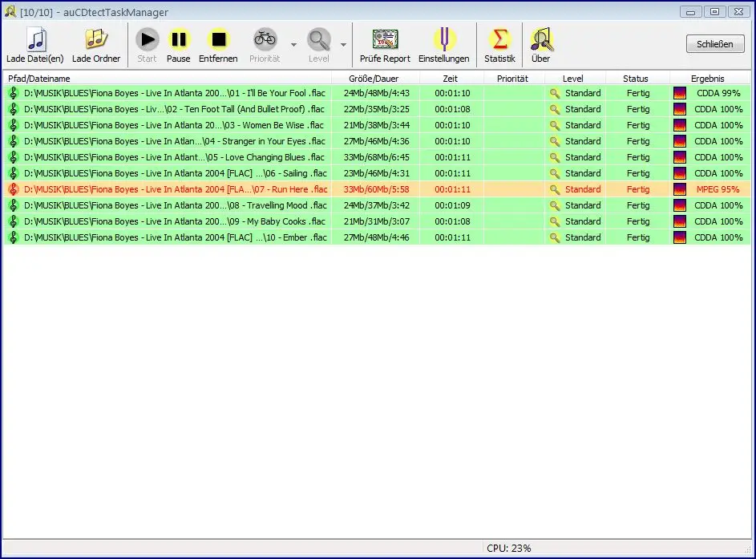Screen dimensions: 756x559
Task: Click the MPEG 95% result
Action: (718, 189)
